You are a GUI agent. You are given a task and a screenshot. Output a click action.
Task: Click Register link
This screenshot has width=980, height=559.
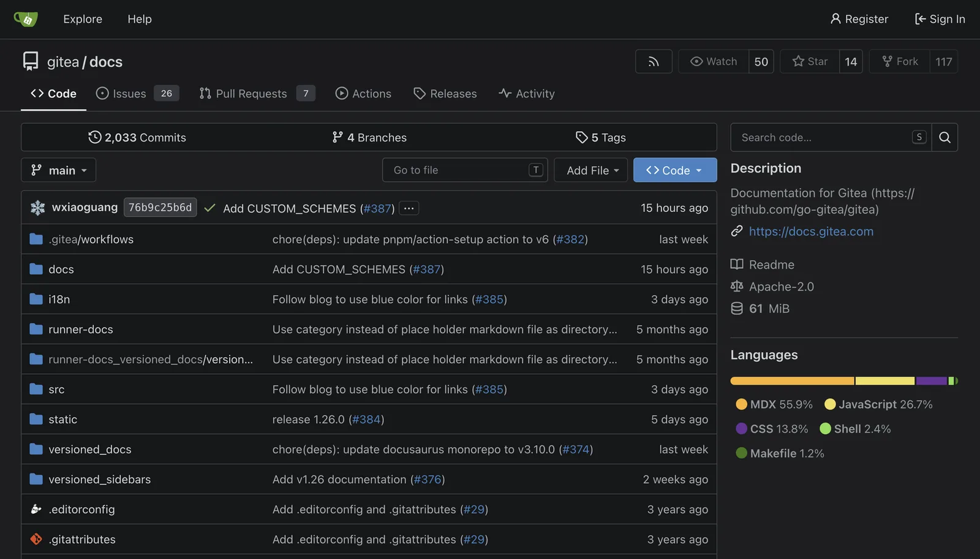(x=859, y=19)
